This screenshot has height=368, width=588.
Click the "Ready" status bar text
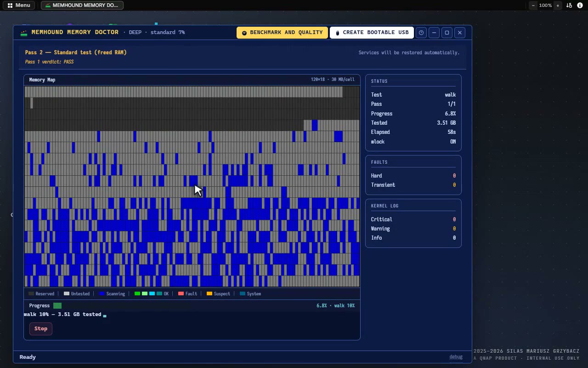pos(28,357)
